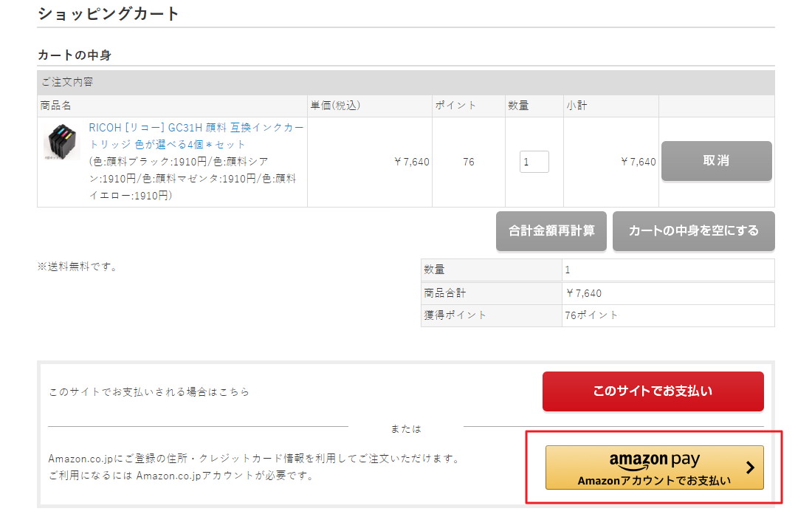Click the 合計金額再計算 button
The width and height of the screenshot is (812, 517).
[x=551, y=230]
